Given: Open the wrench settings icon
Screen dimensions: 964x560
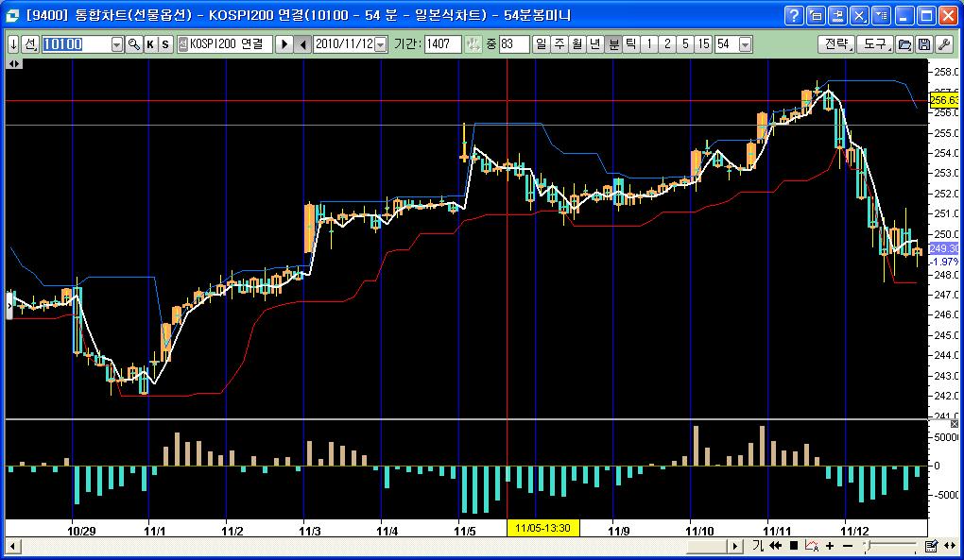Looking at the screenshot, I should 942,44.
